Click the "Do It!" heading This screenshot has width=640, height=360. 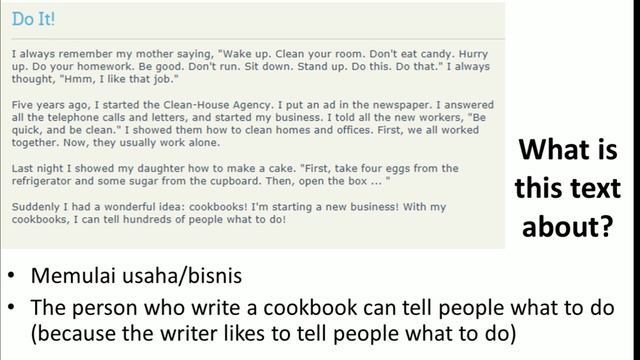[33, 19]
